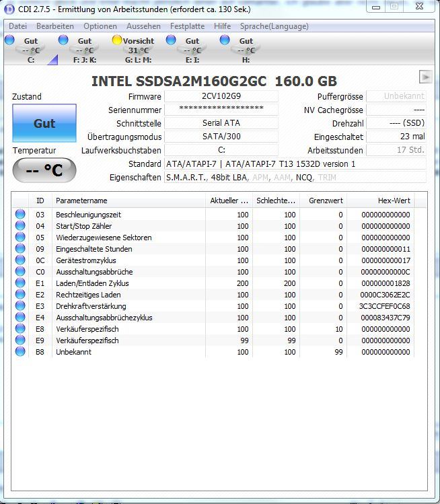Click the CDI app icon in title bar
The height and width of the screenshot is (504, 440).
pos(9,9)
